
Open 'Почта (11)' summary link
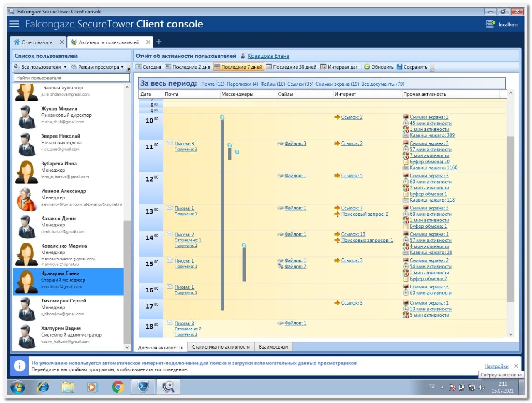tap(213, 84)
